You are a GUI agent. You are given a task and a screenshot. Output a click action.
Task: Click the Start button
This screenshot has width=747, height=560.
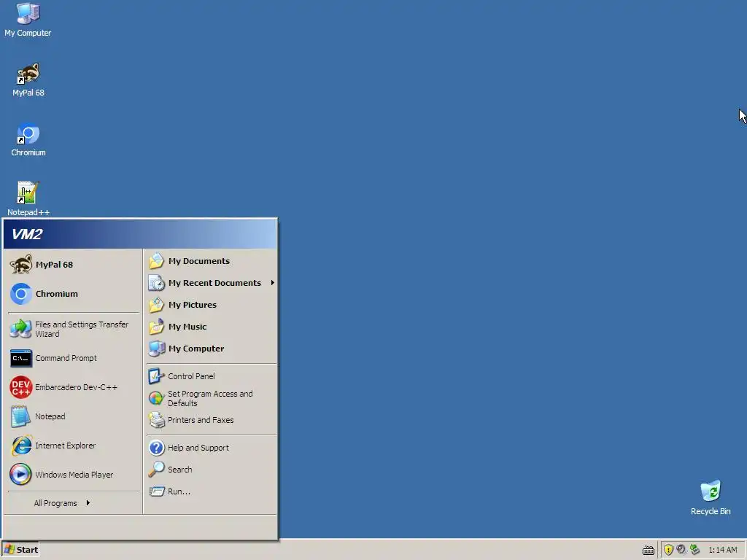(20, 550)
